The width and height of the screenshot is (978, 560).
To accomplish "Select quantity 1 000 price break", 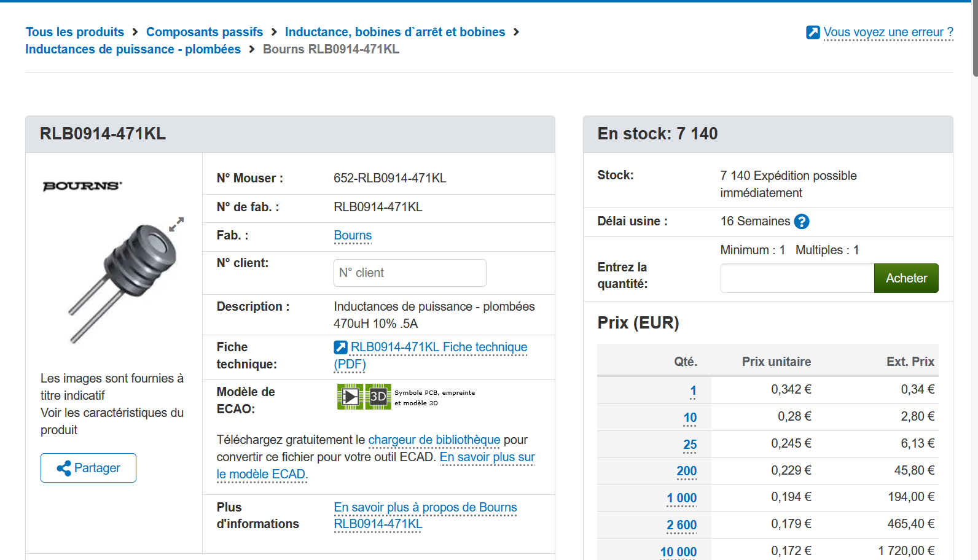I will click(x=681, y=498).
